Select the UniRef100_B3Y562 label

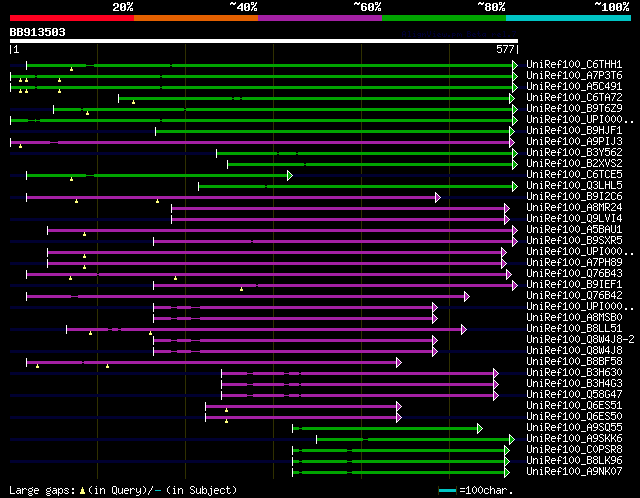pos(574,153)
